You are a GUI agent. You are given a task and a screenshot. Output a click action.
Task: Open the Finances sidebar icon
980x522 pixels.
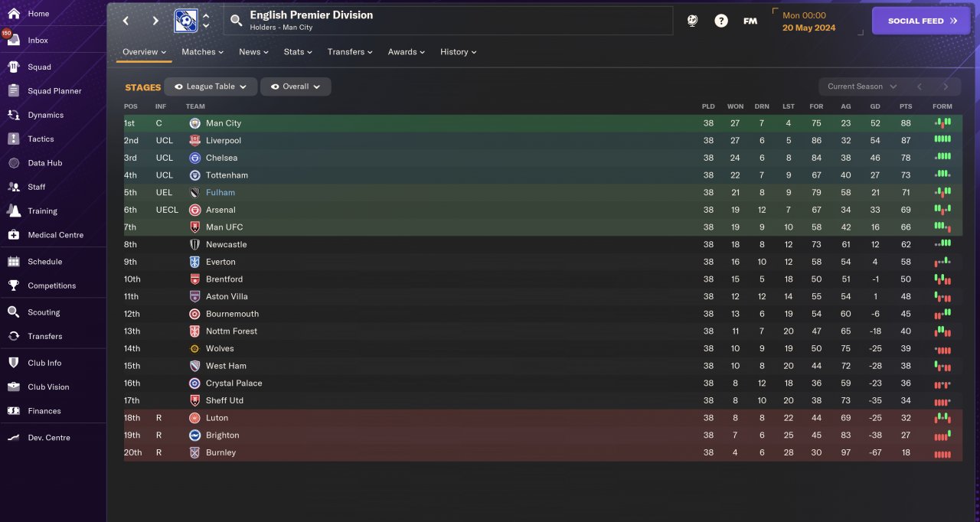(x=13, y=411)
